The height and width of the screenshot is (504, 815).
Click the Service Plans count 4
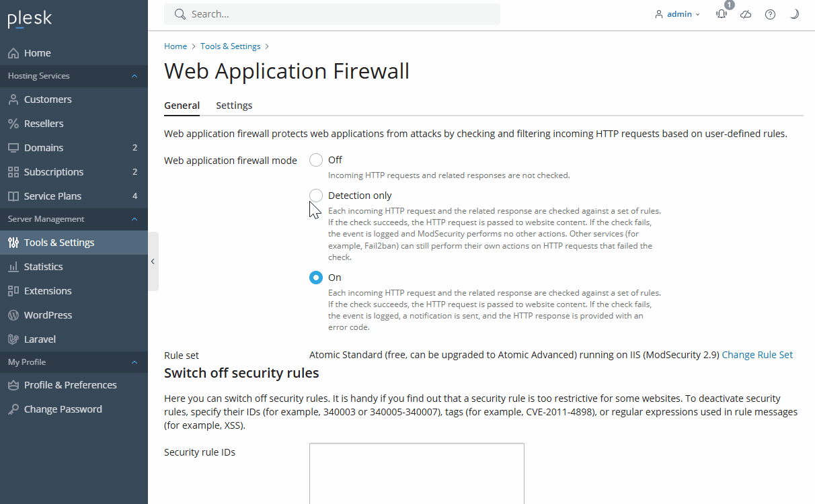click(135, 196)
